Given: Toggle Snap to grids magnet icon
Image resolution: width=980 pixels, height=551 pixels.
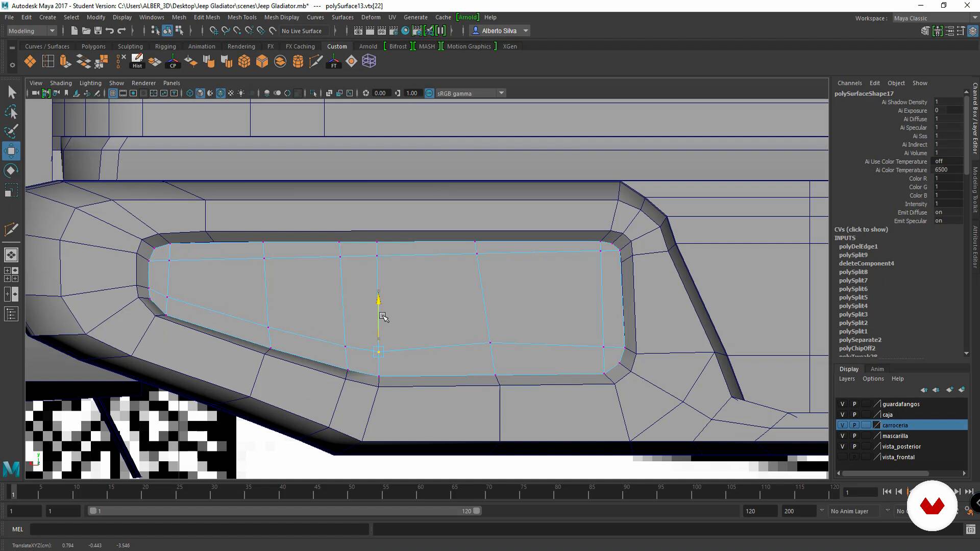Looking at the screenshot, I should point(213,31).
